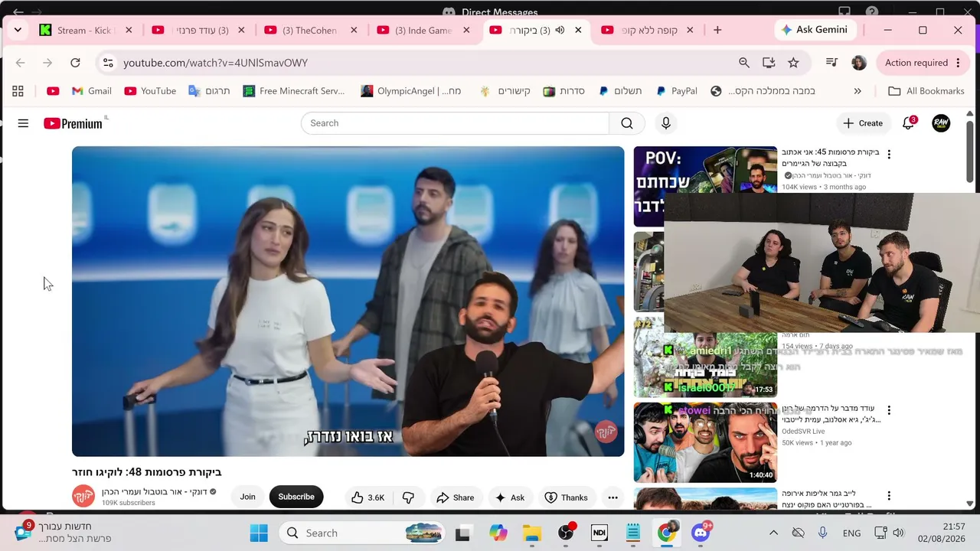
Task: Open Copilot from the taskbar
Action: (498, 533)
